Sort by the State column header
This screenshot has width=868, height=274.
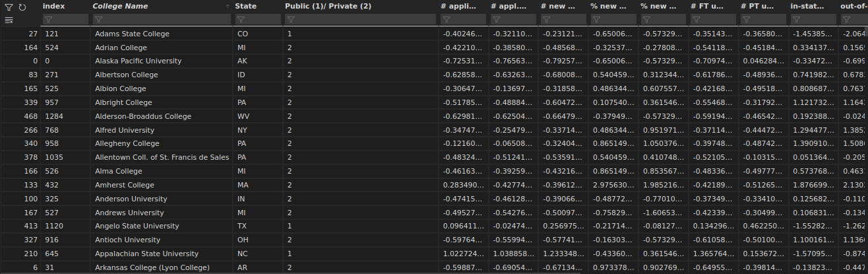[245, 6]
